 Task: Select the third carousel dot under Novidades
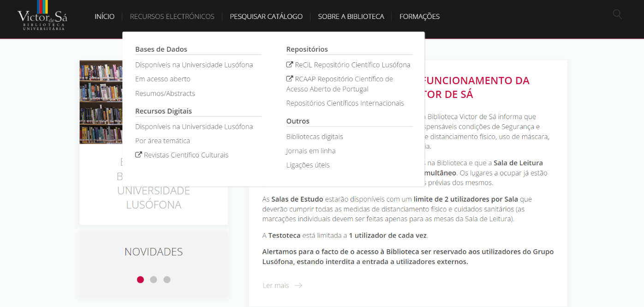tap(167, 279)
